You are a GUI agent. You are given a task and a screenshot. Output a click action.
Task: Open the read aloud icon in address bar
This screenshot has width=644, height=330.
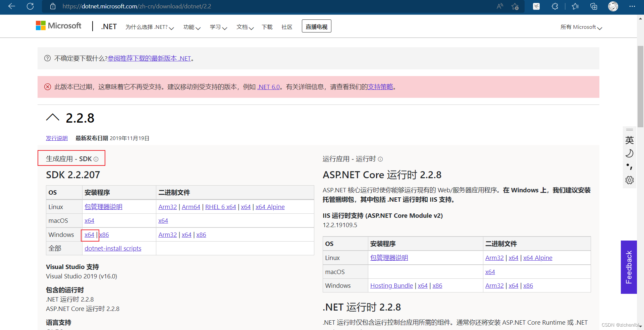pyautogui.click(x=500, y=6)
